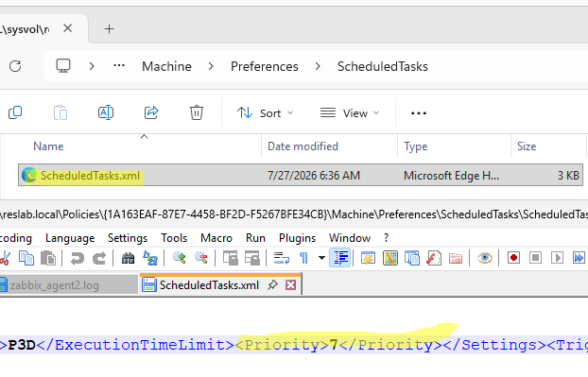Click the Share icon in Explorer toolbar
The height and width of the screenshot is (377, 588).
pyautogui.click(x=151, y=112)
